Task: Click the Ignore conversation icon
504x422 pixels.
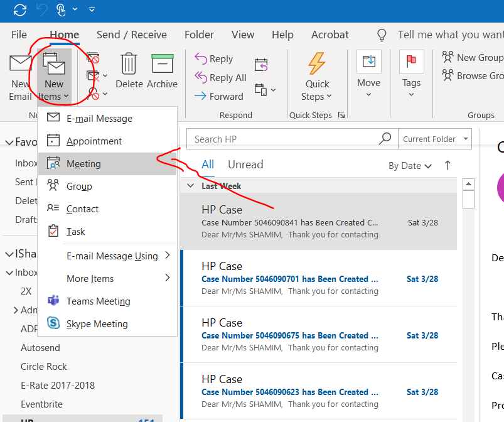Action: pyautogui.click(x=93, y=58)
